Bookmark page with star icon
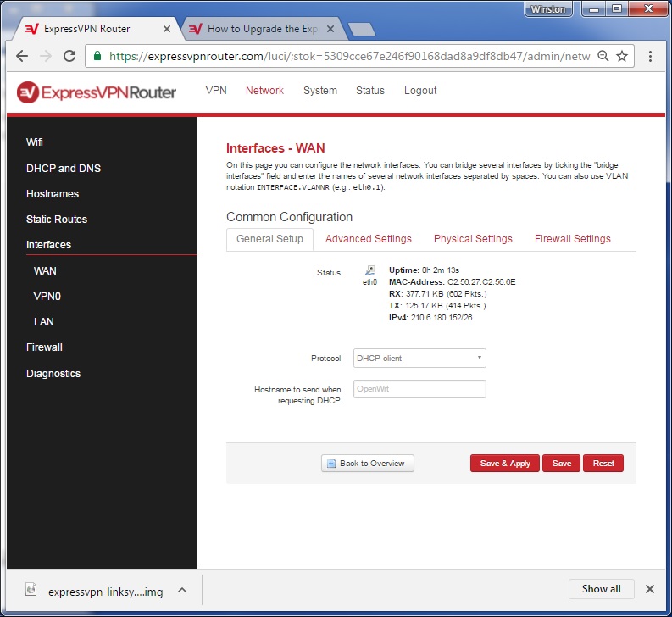The height and width of the screenshot is (617, 672). (622, 56)
